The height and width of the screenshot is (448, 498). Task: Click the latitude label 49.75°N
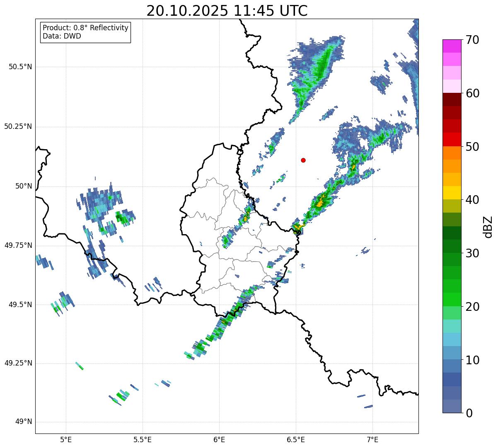point(18,245)
